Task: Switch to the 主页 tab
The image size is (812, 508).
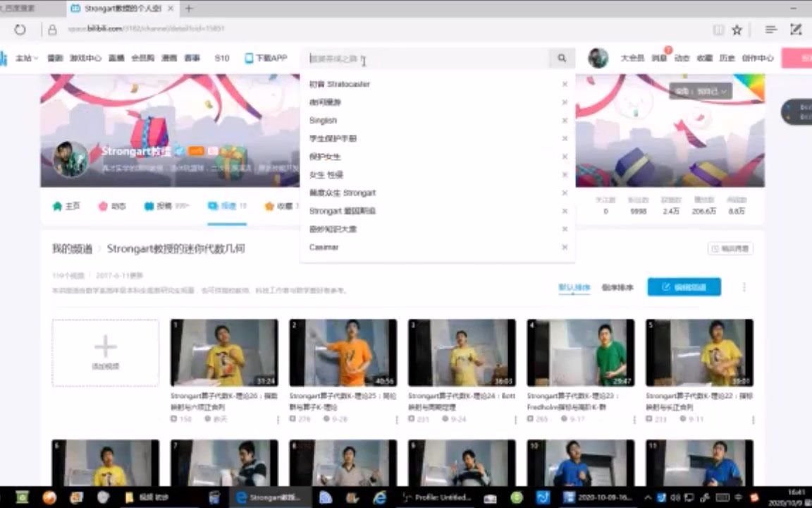Action: click(67, 205)
